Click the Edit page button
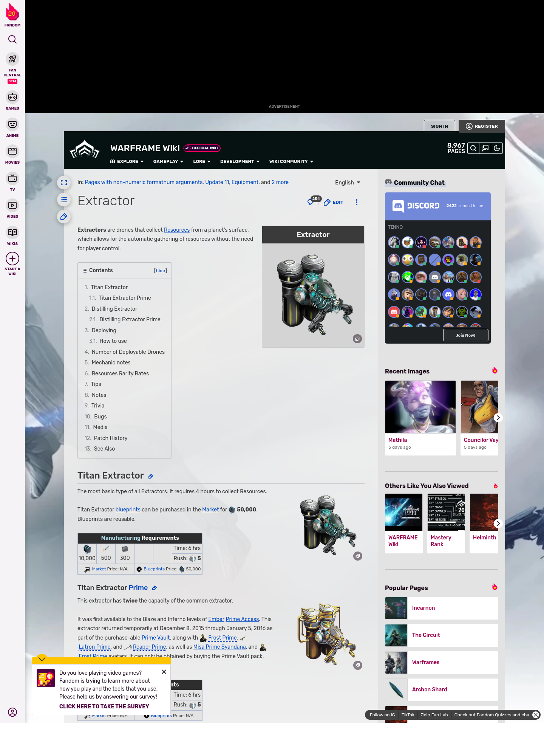544x756 pixels. (x=334, y=202)
